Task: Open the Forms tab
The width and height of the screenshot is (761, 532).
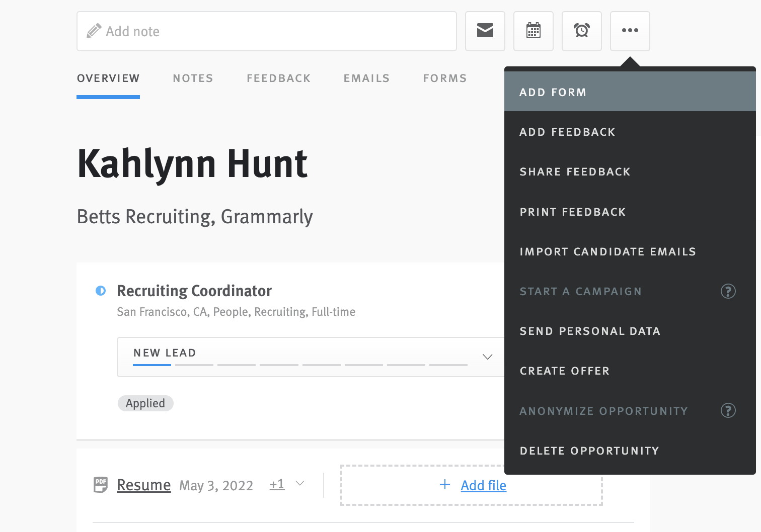Action: pyautogui.click(x=445, y=78)
